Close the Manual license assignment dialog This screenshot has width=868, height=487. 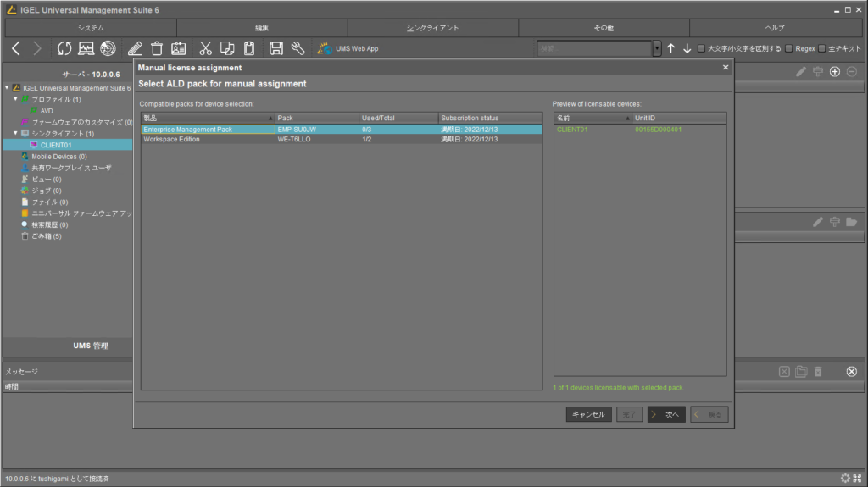(x=726, y=68)
